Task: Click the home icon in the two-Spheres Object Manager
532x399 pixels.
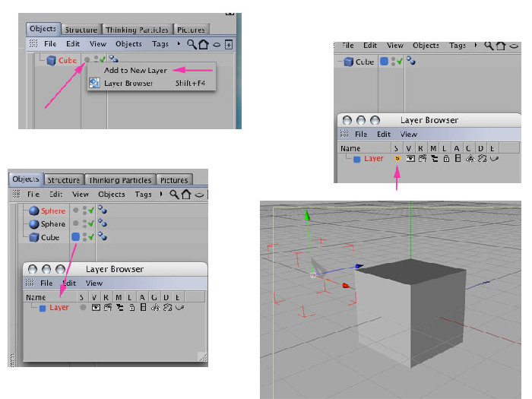Action: tap(186, 195)
